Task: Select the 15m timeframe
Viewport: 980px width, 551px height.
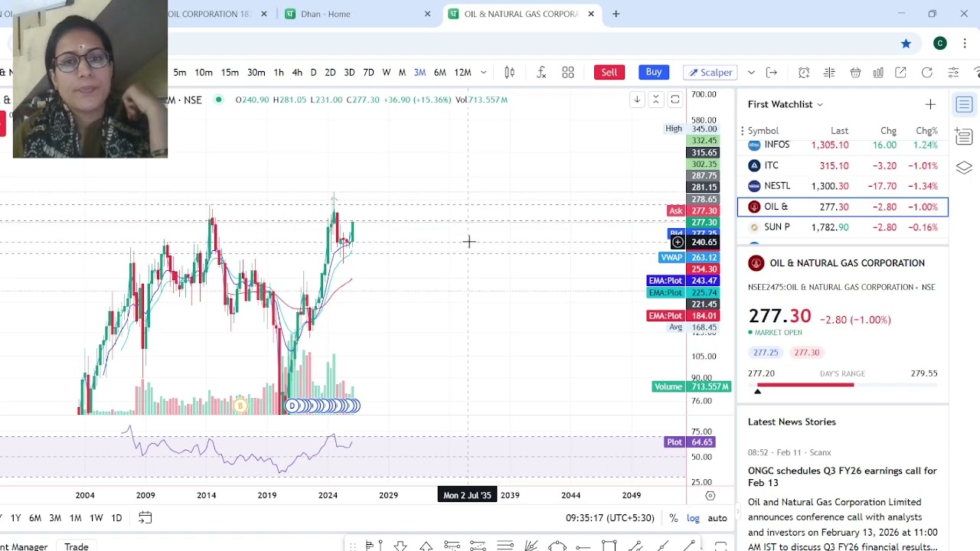Action: 230,72
